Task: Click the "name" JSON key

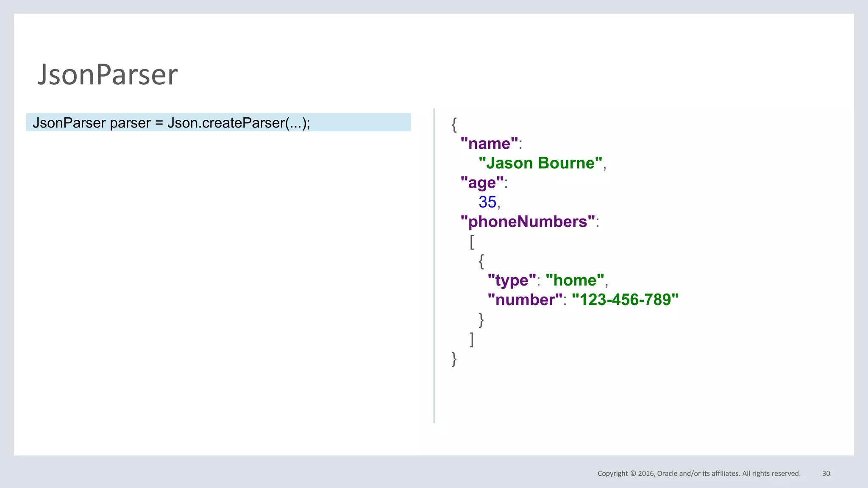Action: click(489, 144)
